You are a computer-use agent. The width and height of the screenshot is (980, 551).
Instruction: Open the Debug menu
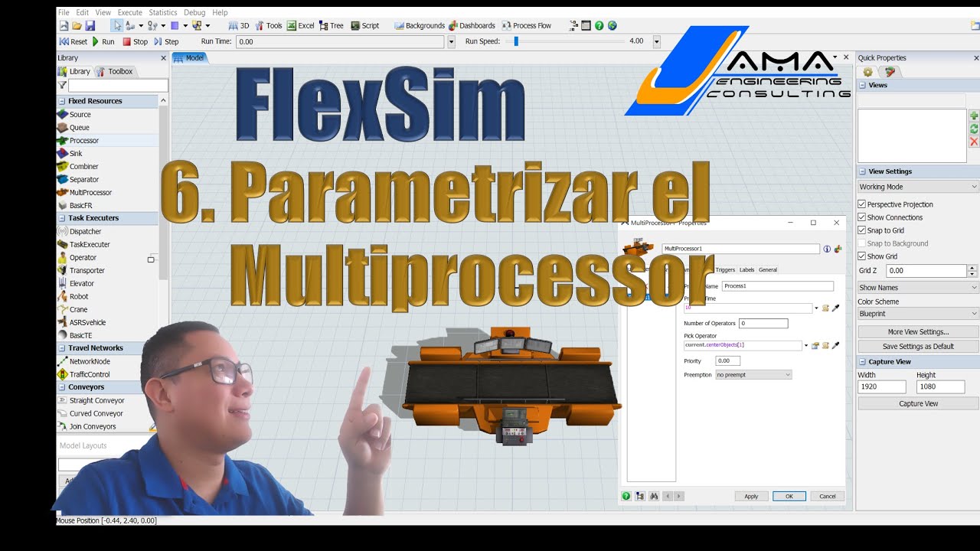(x=194, y=12)
